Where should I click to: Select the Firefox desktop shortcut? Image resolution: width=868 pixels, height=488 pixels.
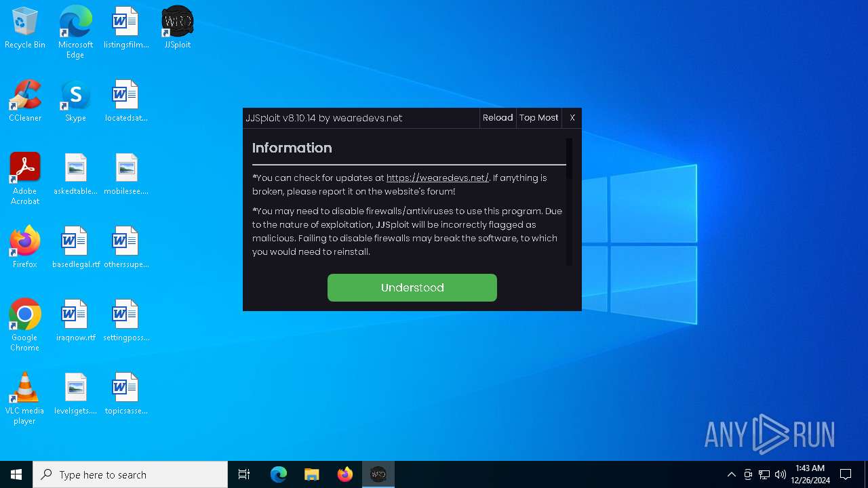[x=25, y=248]
